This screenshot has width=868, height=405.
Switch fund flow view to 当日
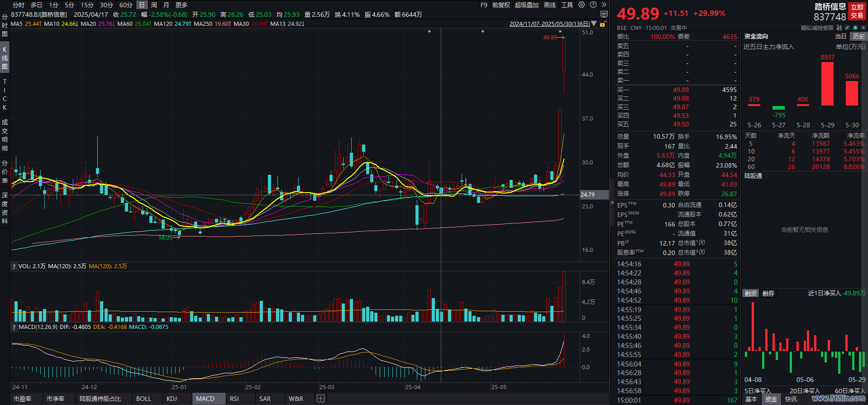point(840,36)
